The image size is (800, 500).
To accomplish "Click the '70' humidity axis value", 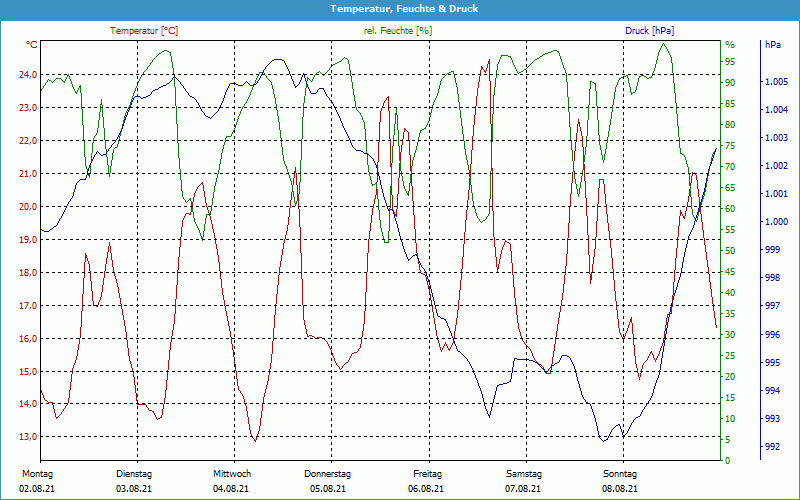I will tap(730, 167).
